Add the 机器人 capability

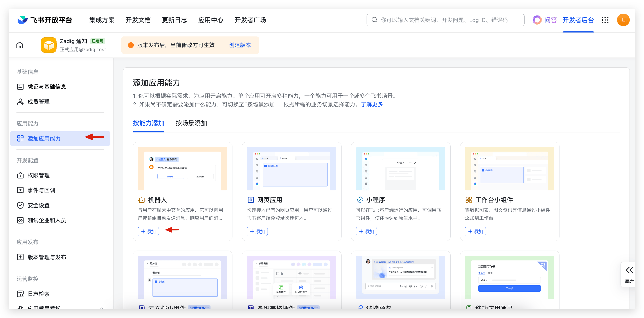click(148, 231)
